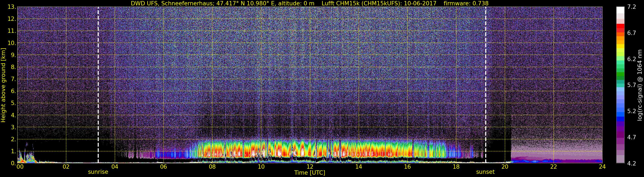Click the 4.2 colorbar tick label
Screen dimensions: 644x177
(x=632, y=163)
